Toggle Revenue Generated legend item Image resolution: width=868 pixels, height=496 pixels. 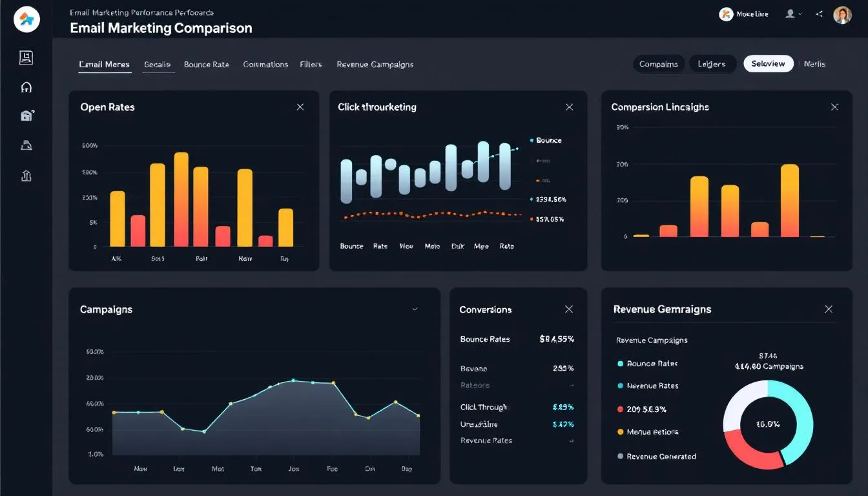point(657,456)
